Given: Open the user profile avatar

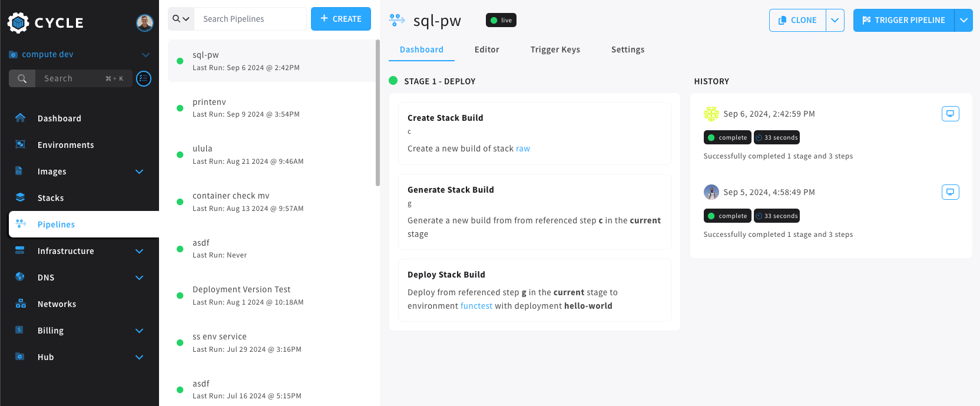Looking at the screenshot, I should pos(145,22).
